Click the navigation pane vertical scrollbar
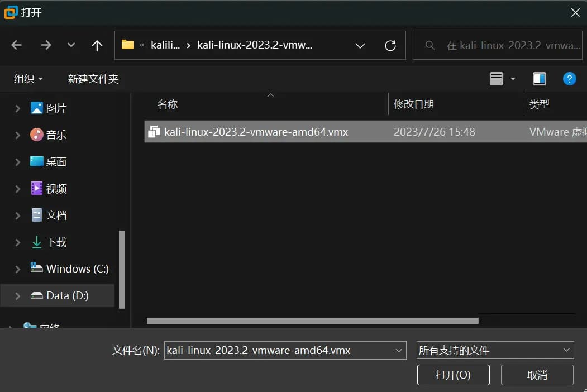This screenshot has height=392, width=587. pyautogui.click(x=122, y=270)
